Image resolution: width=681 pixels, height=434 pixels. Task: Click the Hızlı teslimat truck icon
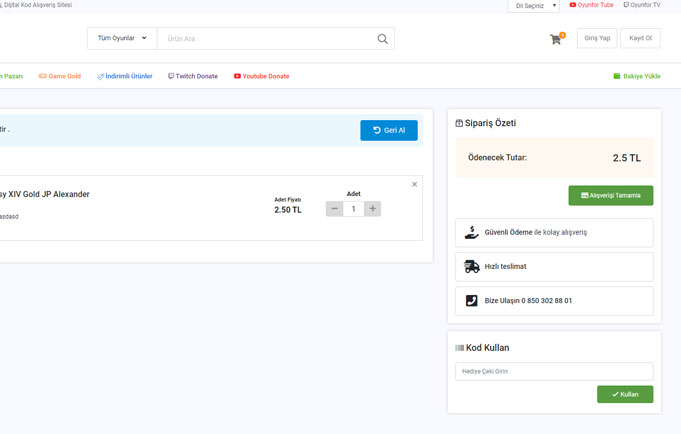472,267
